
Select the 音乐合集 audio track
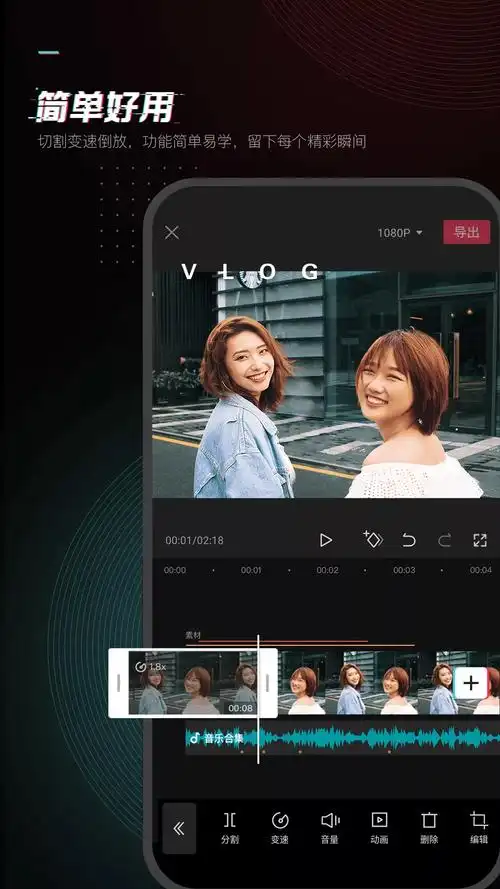click(x=342, y=738)
